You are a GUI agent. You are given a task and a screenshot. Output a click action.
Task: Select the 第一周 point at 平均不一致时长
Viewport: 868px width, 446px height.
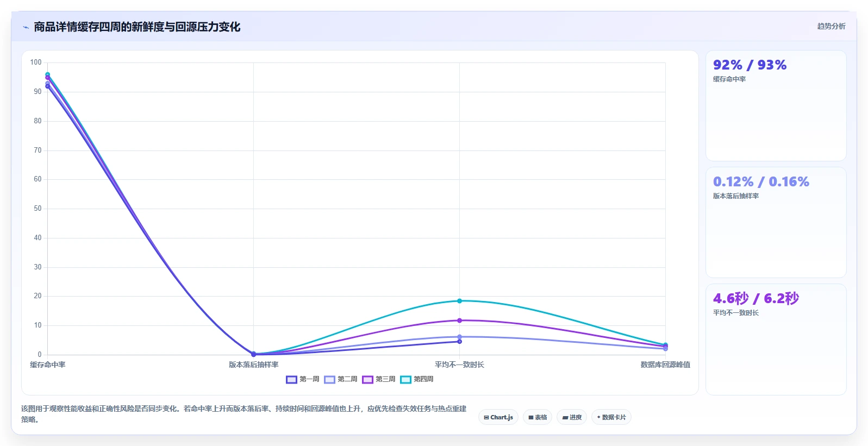click(459, 342)
